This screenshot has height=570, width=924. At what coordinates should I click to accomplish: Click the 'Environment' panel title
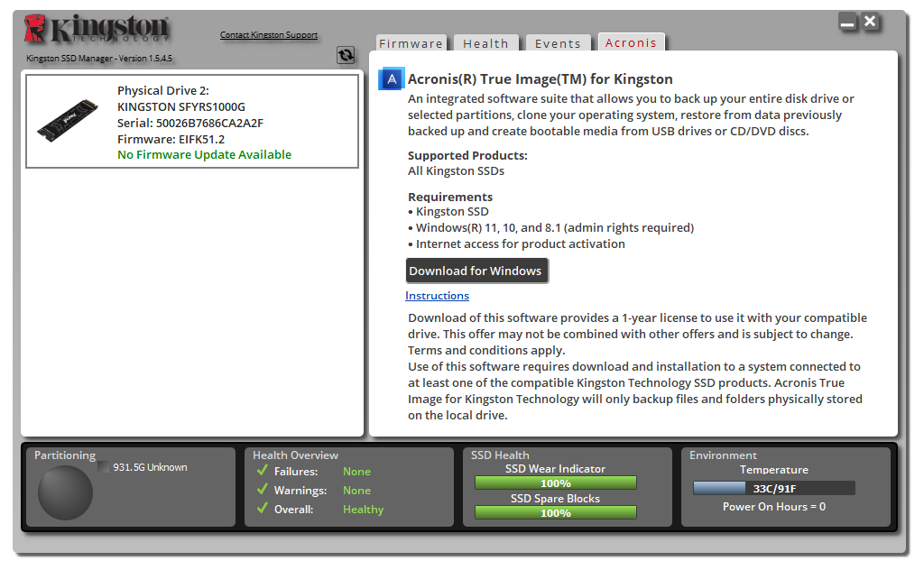723,455
